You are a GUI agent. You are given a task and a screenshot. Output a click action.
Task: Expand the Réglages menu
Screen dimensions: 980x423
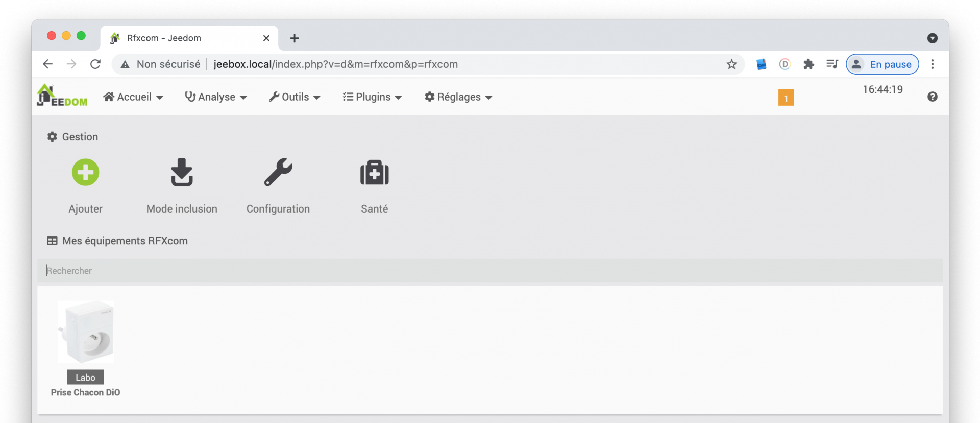coord(458,97)
